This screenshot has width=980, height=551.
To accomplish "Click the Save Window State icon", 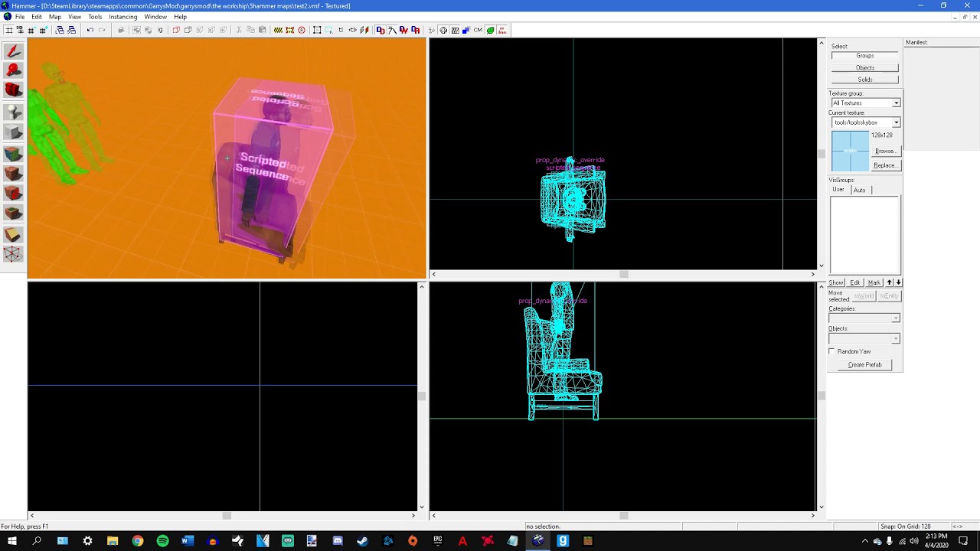I will 71,31.
